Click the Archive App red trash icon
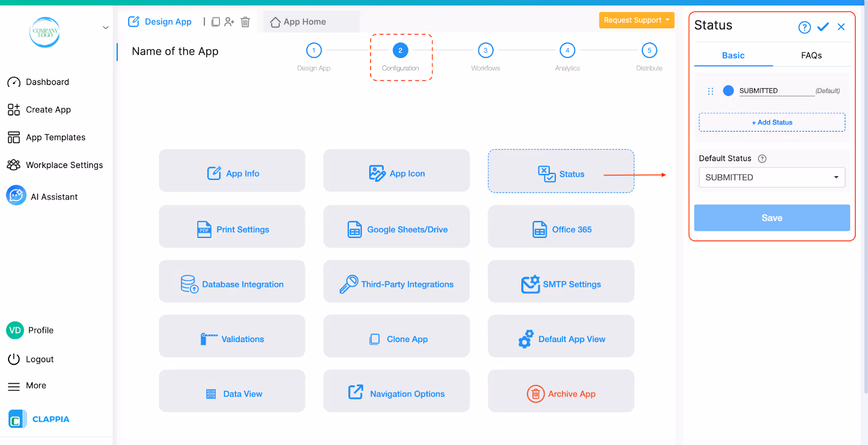This screenshot has width=868, height=445. (535, 394)
